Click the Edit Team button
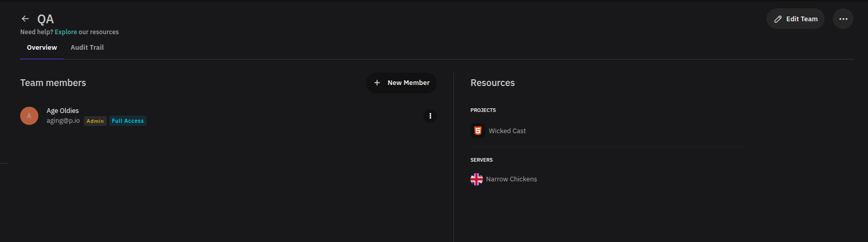Screen dimensions: 868x242 (x=796, y=19)
